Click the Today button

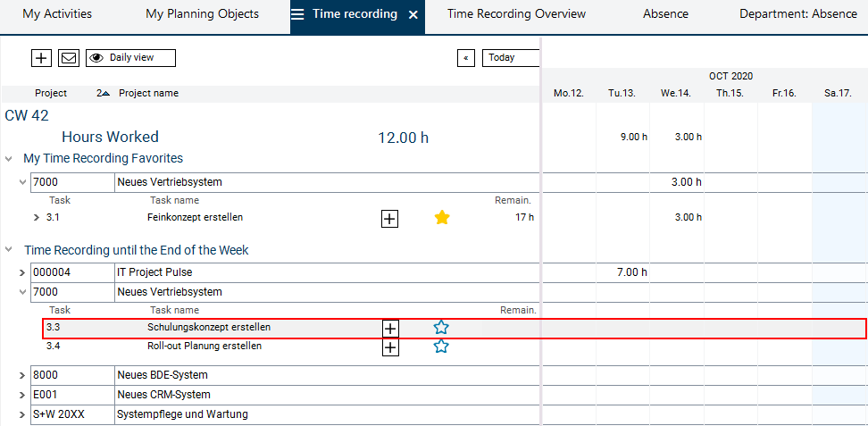510,58
